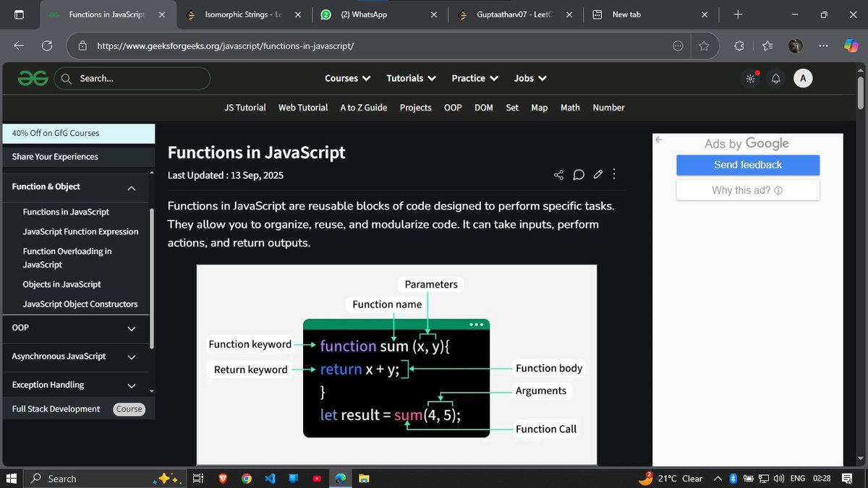Click the pencil edit icon on the article
This screenshot has height=488, width=868.
coord(597,174)
